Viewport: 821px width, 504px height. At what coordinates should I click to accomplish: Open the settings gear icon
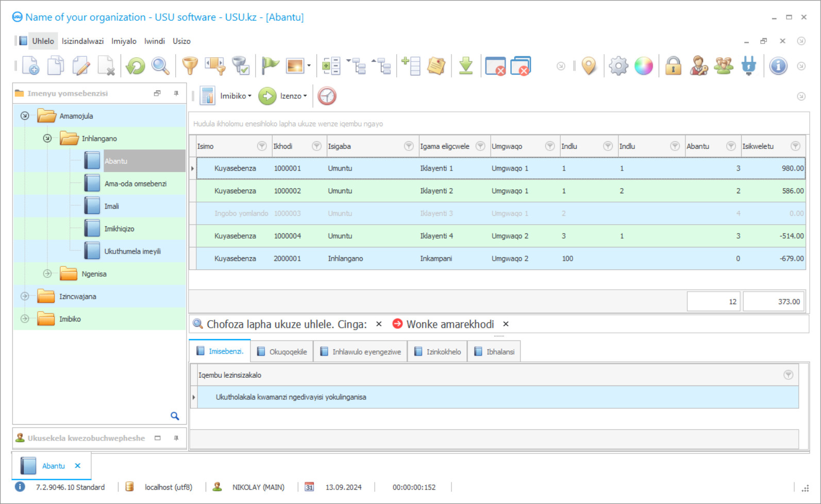point(618,66)
